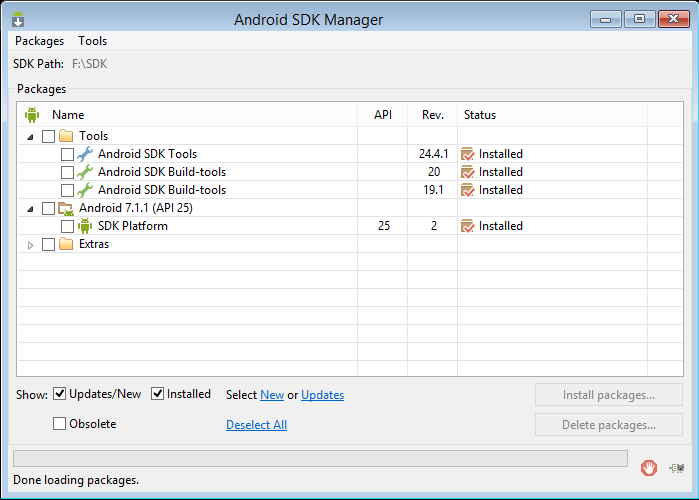
Task: Check the Android SDK Tools checkbox
Action: coord(67,154)
